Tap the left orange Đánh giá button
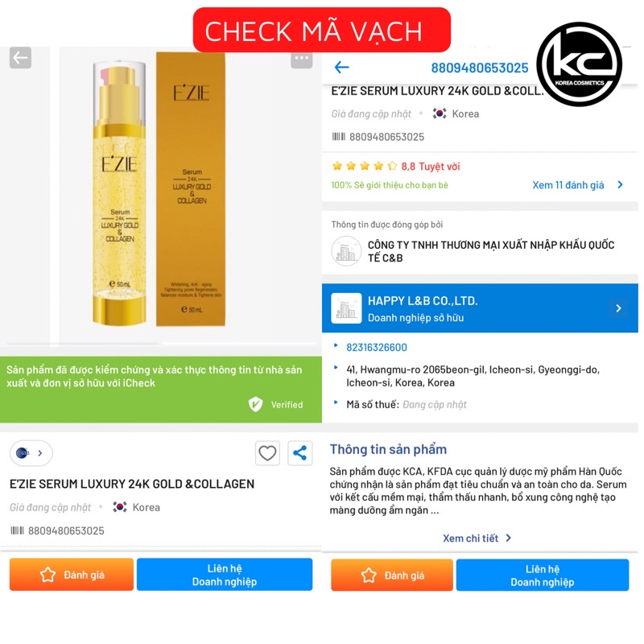 click(72, 574)
